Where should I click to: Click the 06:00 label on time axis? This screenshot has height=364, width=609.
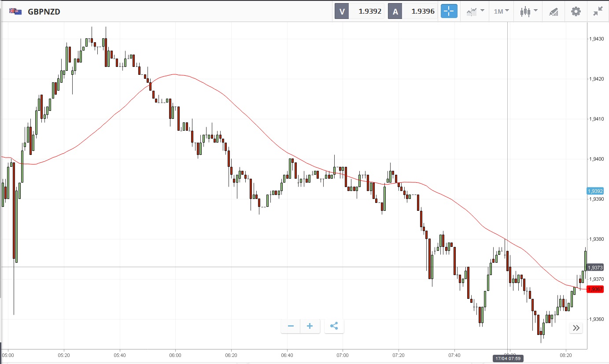click(x=175, y=355)
